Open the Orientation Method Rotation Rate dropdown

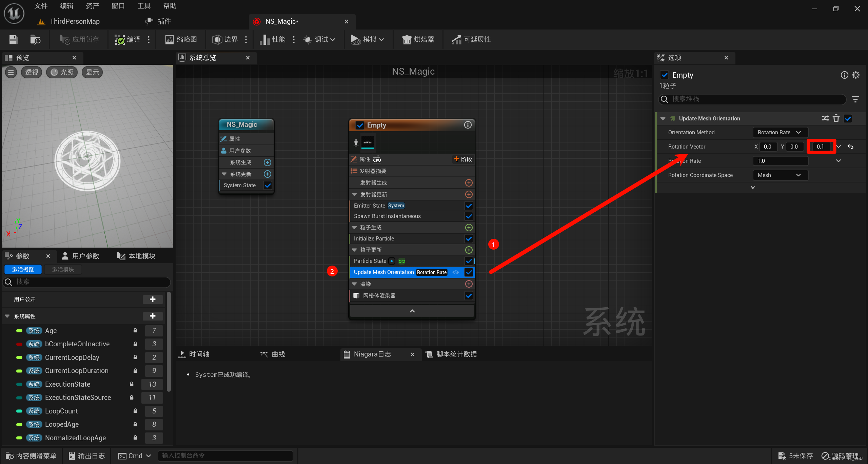point(780,132)
